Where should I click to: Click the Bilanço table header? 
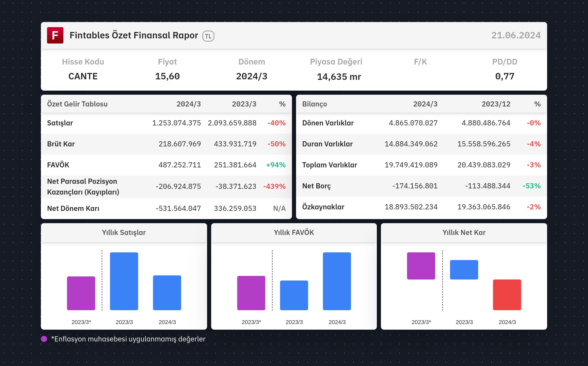tap(314, 104)
